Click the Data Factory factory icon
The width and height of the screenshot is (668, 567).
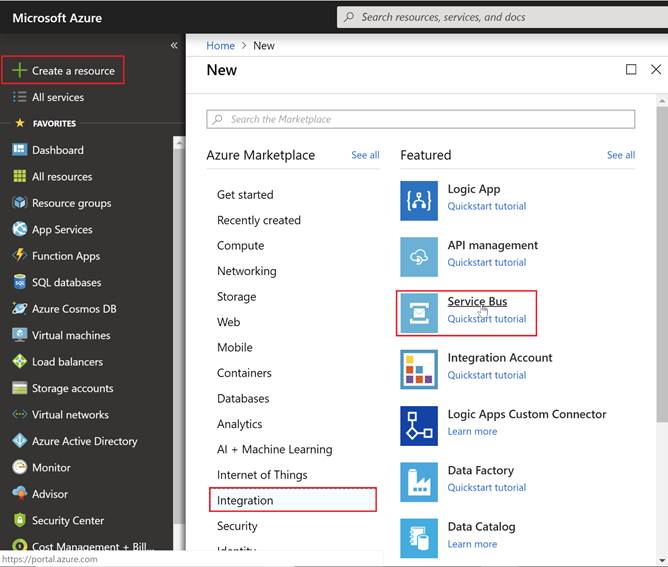[419, 482]
